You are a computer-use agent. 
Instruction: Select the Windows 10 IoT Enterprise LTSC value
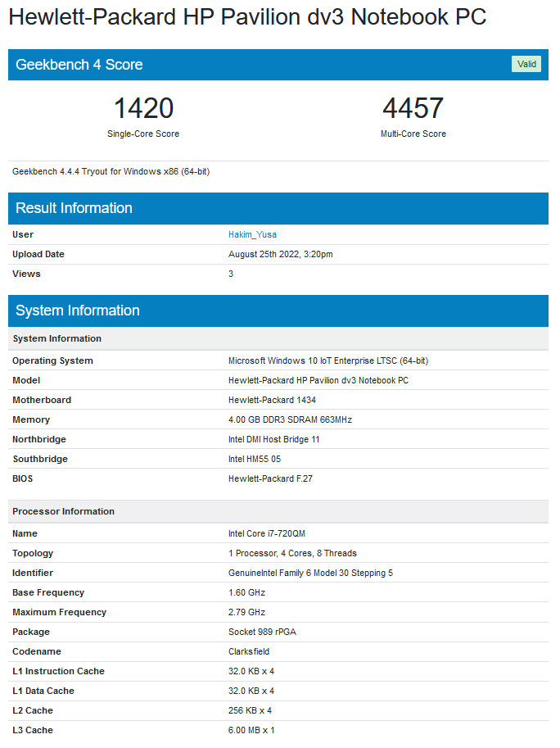pos(328,360)
